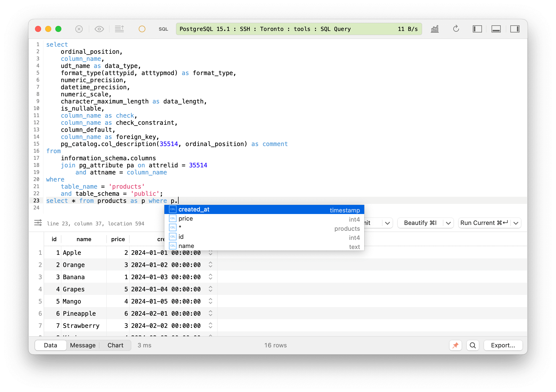Switch to the Chart tab

coord(115,345)
